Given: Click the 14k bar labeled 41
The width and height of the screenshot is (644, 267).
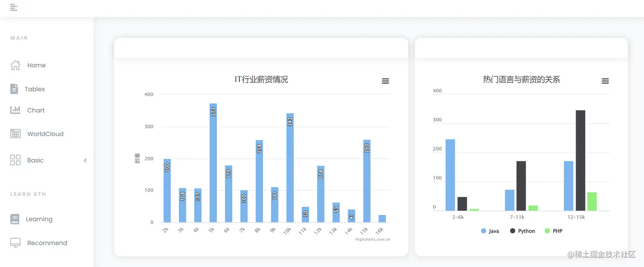Looking at the screenshot, I should (351, 216).
